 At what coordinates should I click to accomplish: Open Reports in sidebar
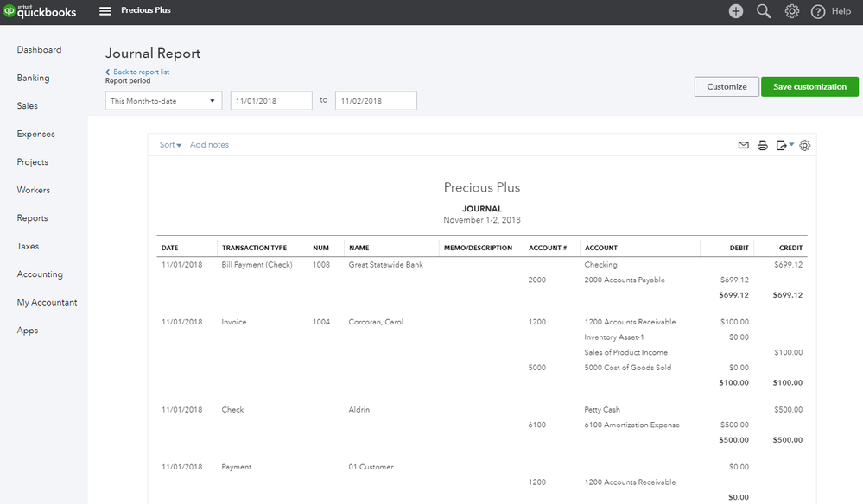point(32,217)
